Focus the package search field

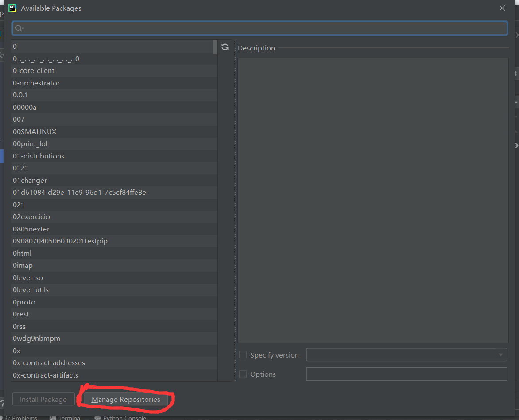[260, 28]
